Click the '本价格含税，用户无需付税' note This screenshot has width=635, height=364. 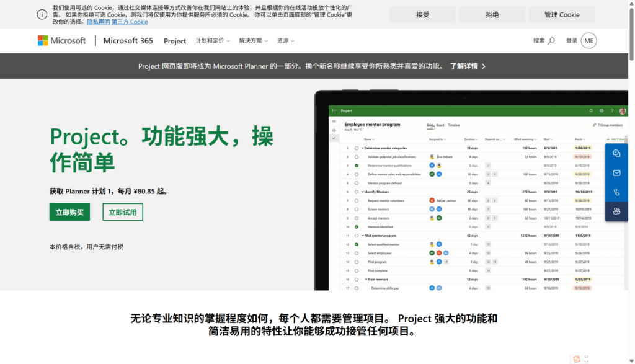coord(86,247)
